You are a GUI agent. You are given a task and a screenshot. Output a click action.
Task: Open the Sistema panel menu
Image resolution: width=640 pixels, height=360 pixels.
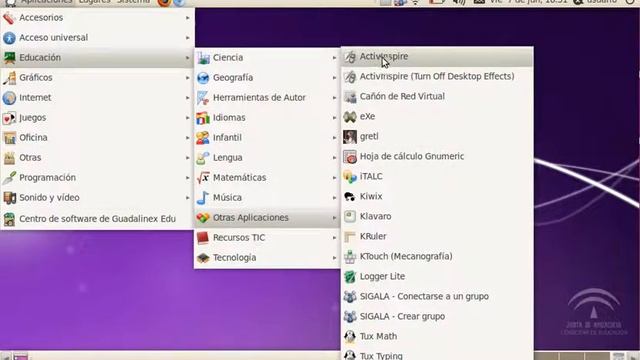pyautogui.click(x=133, y=2)
